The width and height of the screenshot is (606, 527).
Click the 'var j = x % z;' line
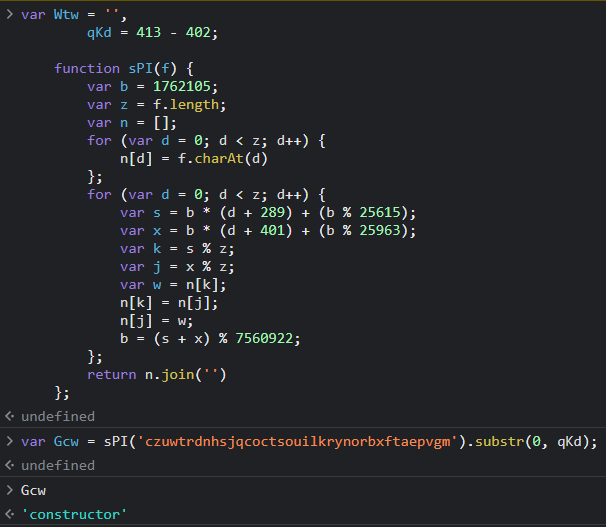(x=177, y=267)
